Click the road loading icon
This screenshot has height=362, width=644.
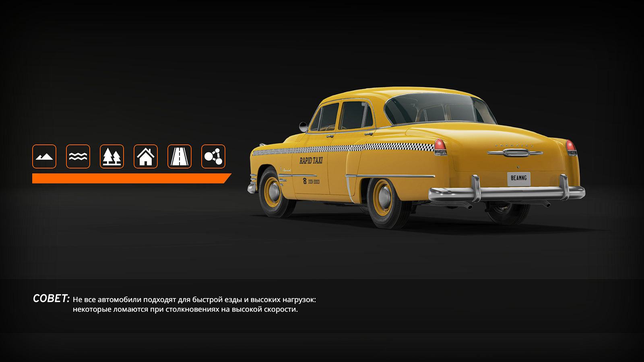pos(180,156)
